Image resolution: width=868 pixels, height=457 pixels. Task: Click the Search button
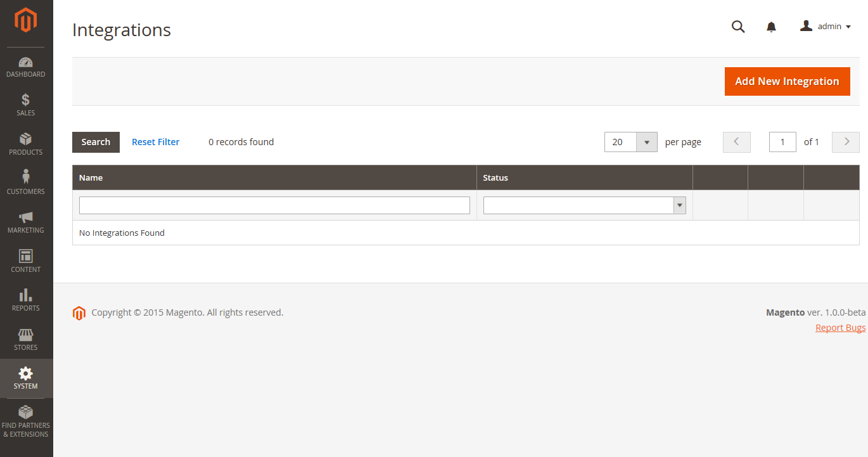tap(96, 142)
